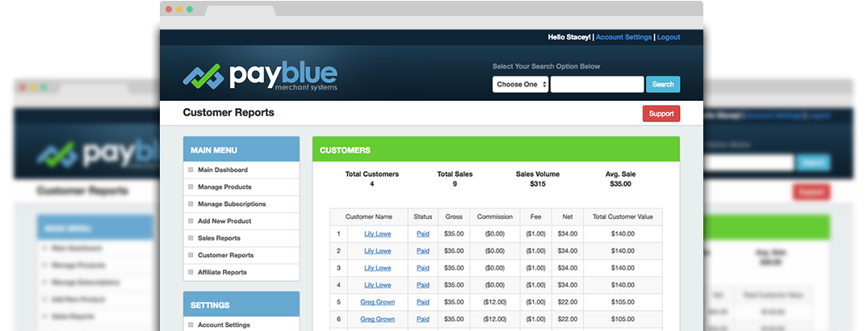
Task: Click the Paid status link in row 3
Action: [423, 269]
